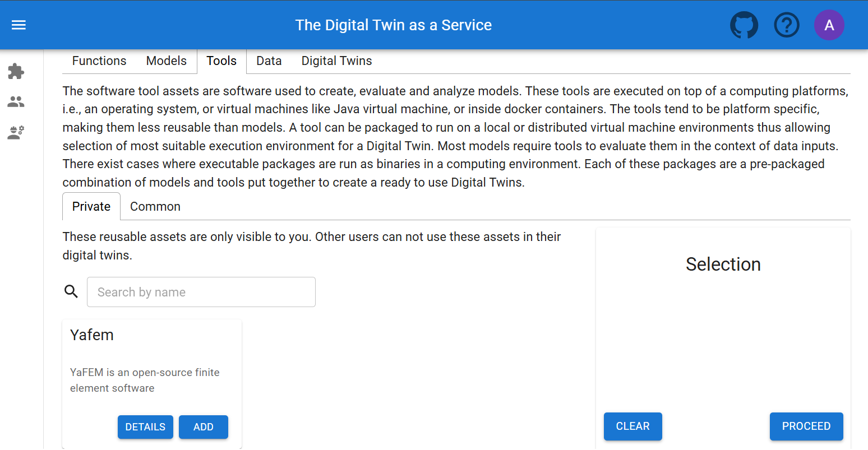Clear the current selection
Viewport: 868px width, 450px height.
[633, 426]
